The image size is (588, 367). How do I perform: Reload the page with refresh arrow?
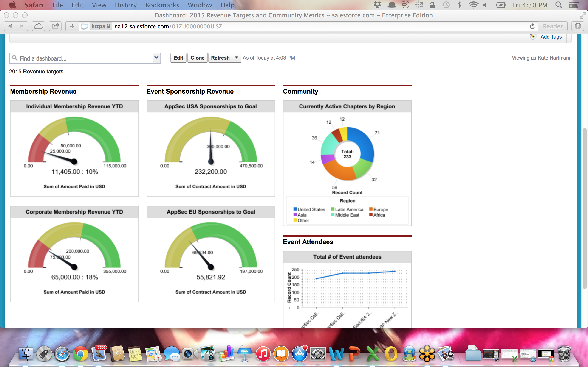coord(532,26)
